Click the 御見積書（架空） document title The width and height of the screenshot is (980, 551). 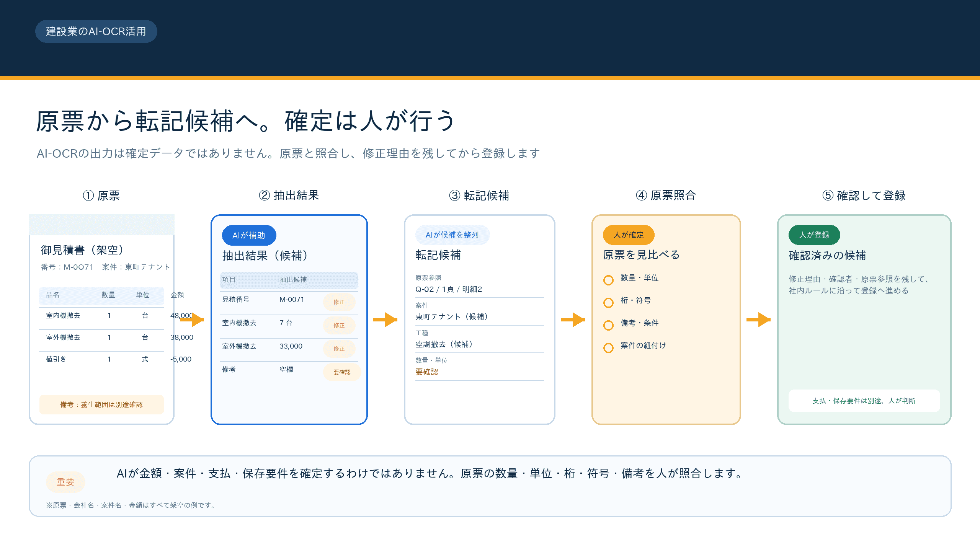82,250
